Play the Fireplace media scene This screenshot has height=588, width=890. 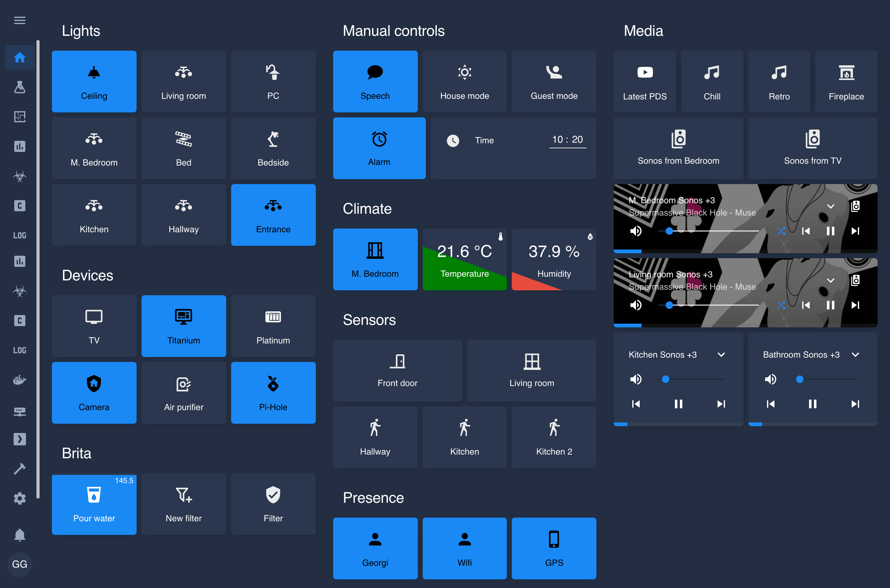(x=846, y=82)
